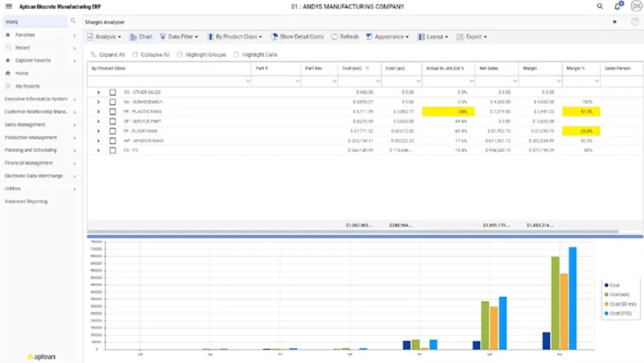Open Executive Information System menu
The image size is (644, 363).
(x=40, y=99)
